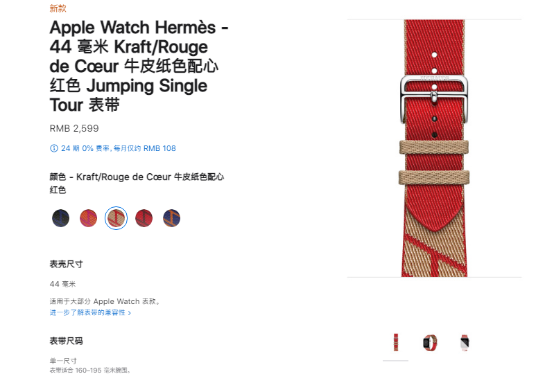The image size is (545, 392).
Task: Pick the dark red band color swatch
Action: pyautogui.click(x=144, y=218)
